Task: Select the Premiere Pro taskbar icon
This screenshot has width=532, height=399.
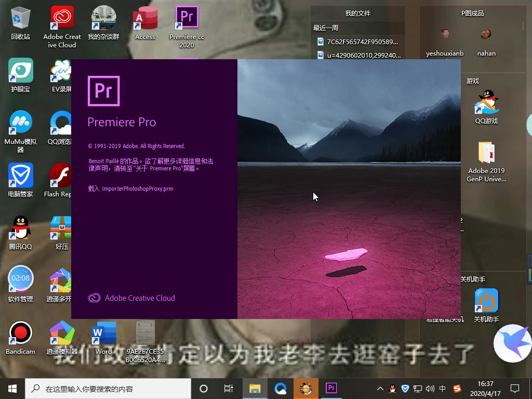Action: tap(331, 388)
